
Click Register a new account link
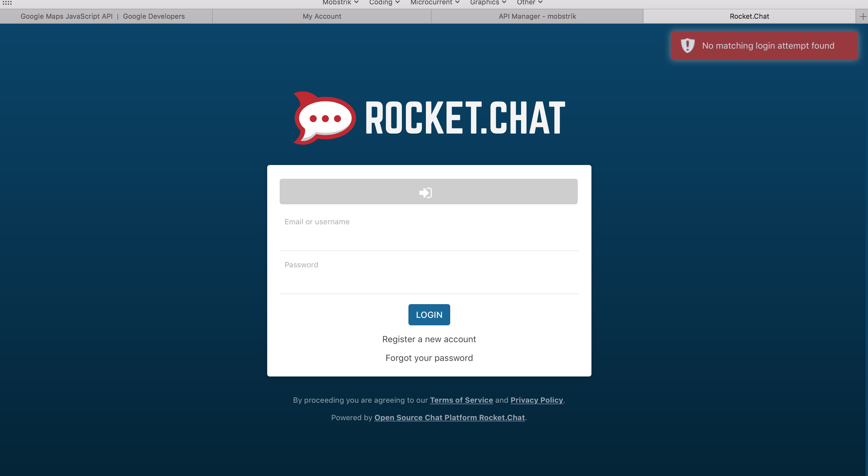pyautogui.click(x=429, y=339)
